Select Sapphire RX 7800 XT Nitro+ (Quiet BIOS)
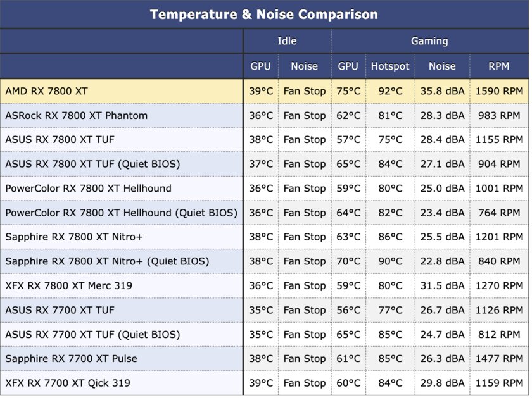532x398 pixels. coord(107,261)
